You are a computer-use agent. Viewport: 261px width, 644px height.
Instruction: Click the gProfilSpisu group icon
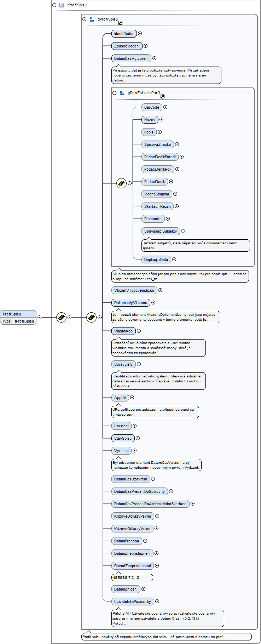tap(92, 19)
